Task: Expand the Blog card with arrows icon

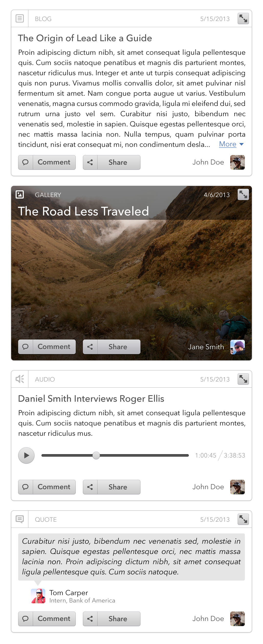Action: [x=243, y=19]
